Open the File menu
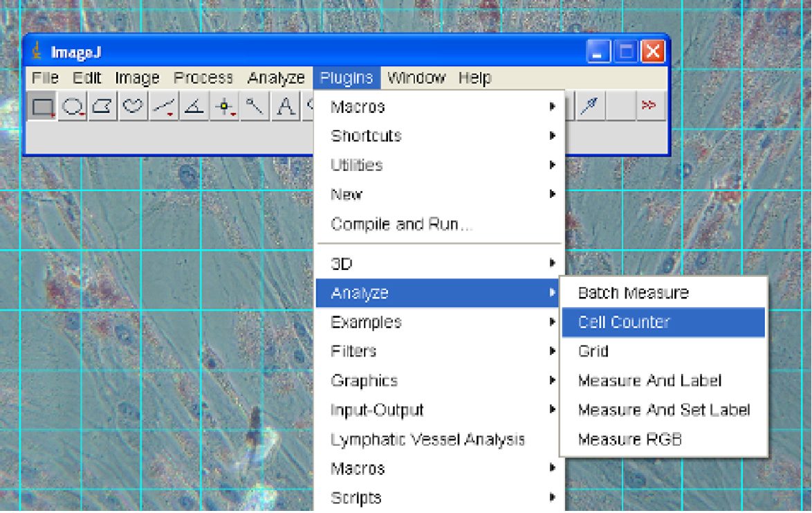Viewport: 812px width, 513px height. 45,78
